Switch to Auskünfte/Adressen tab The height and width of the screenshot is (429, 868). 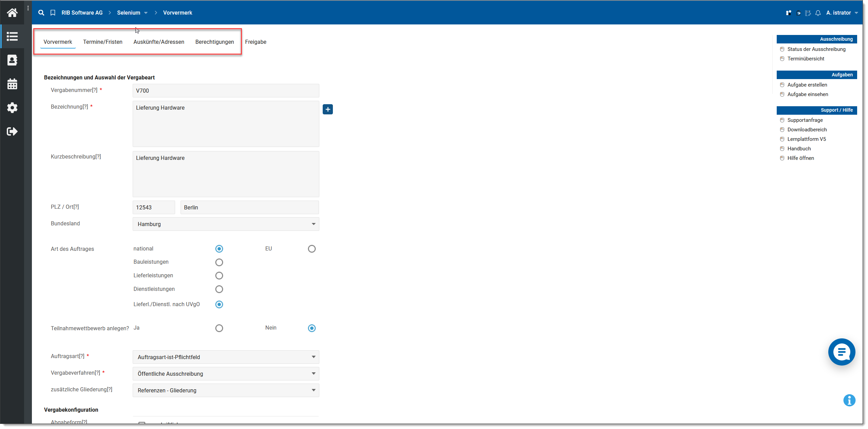click(159, 42)
